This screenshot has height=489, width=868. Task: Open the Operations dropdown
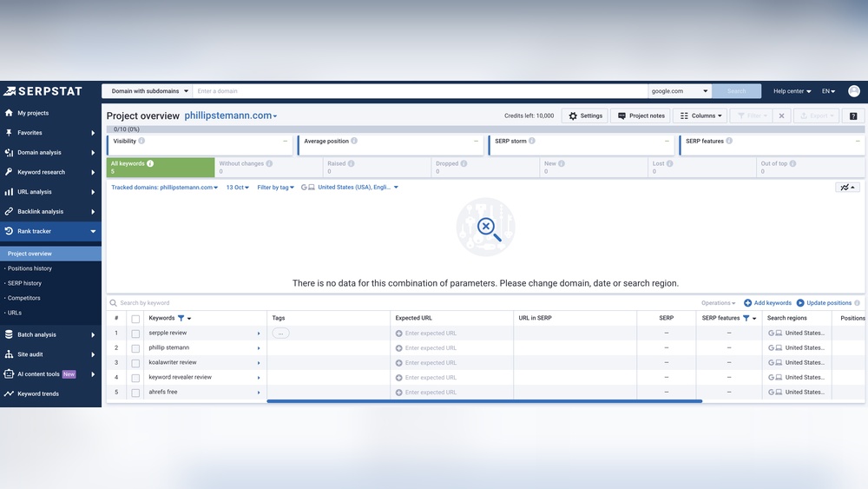pyautogui.click(x=718, y=303)
